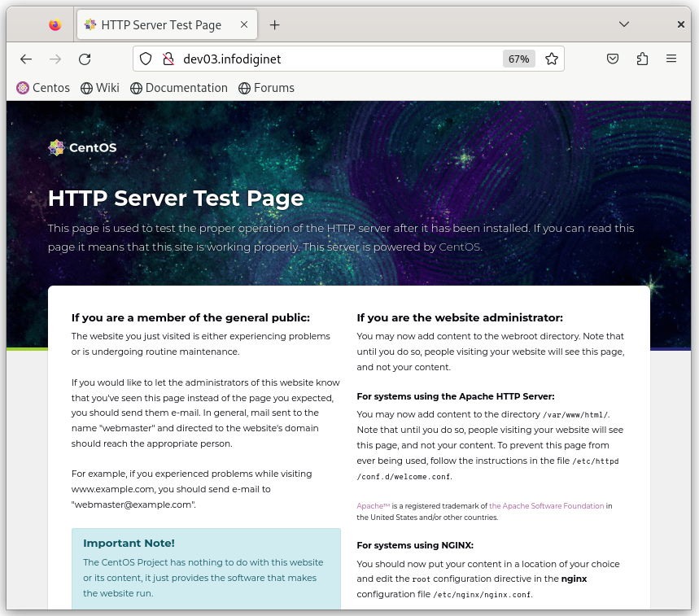Screen dimensions: 699x616
Task: Open the Firefox application hamburger menu
Action: pos(671,59)
